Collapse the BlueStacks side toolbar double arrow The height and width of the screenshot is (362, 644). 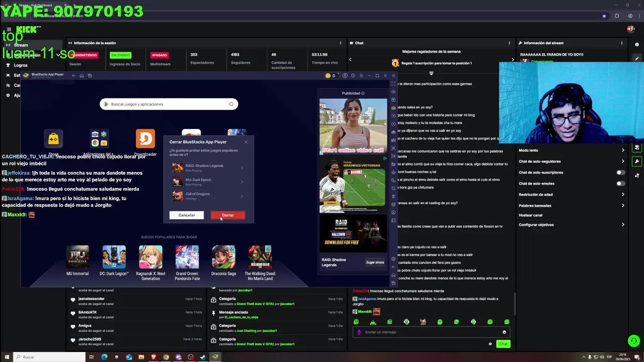click(x=393, y=75)
